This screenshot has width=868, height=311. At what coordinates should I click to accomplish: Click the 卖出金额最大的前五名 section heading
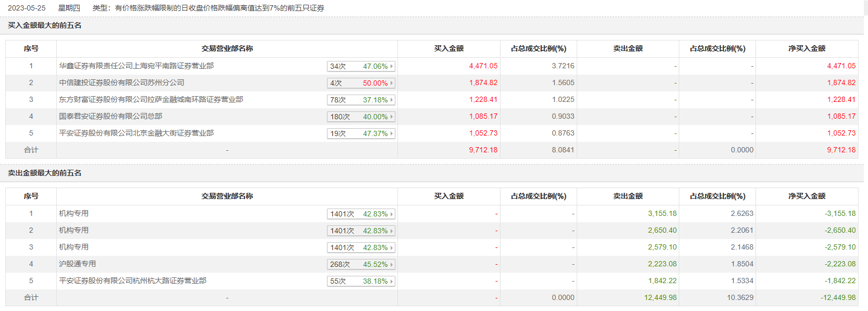[45, 173]
